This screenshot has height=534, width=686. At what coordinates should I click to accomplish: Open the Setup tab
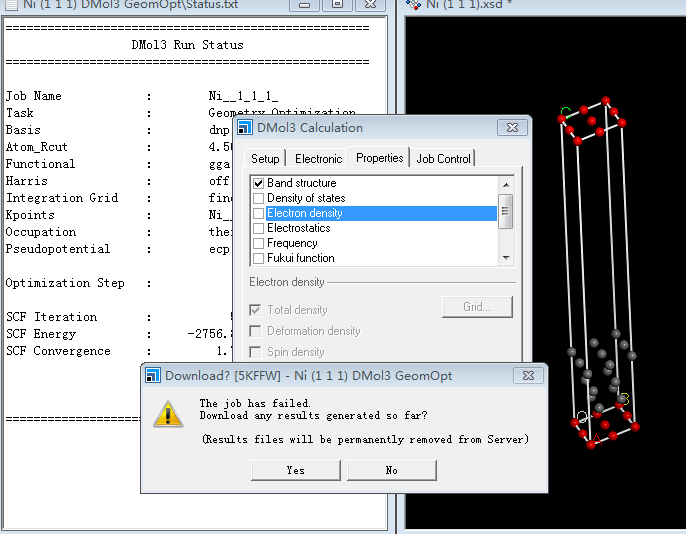(x=265, y=159)
